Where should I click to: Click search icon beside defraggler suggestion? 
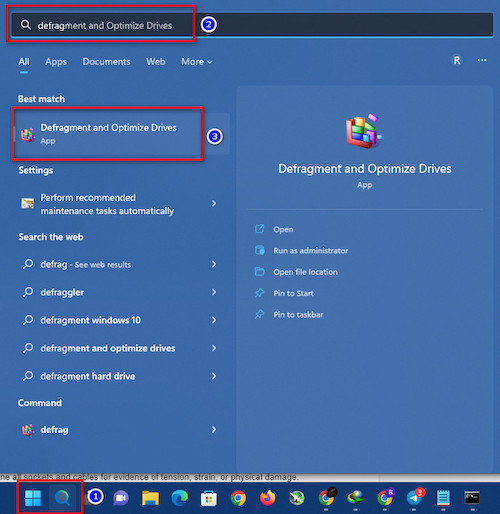(28, 292)
